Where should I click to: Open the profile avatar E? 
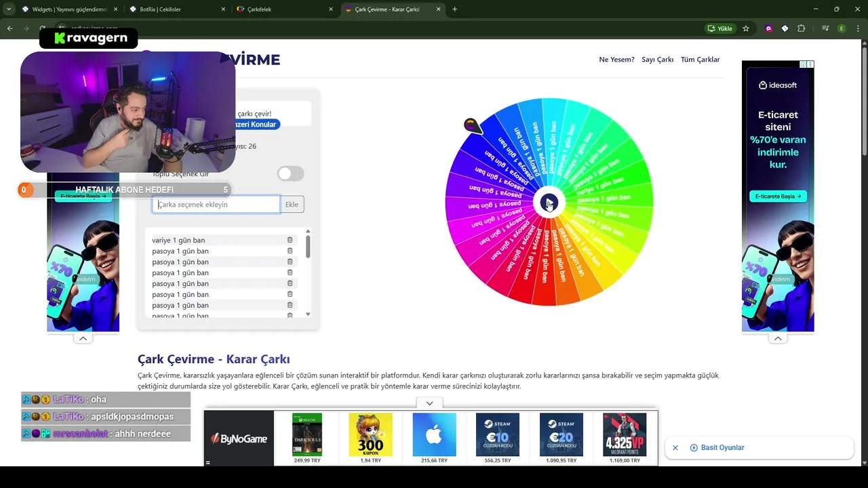[x=842, y=28]
